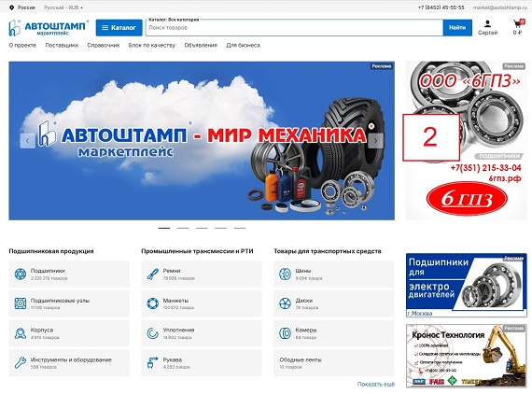
Task: Click the Рукава hose icon
Action: tap(153, 363)
